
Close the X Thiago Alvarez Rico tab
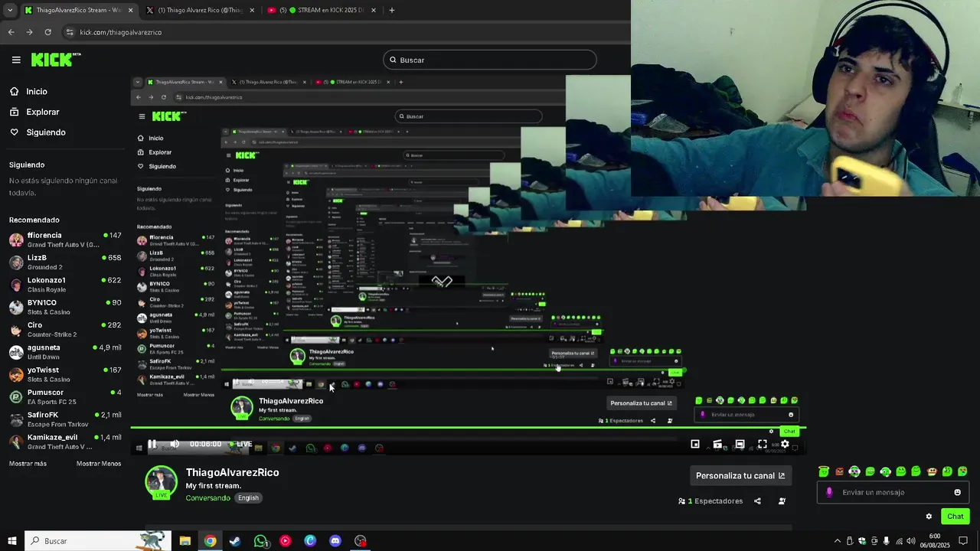(252, 10)
